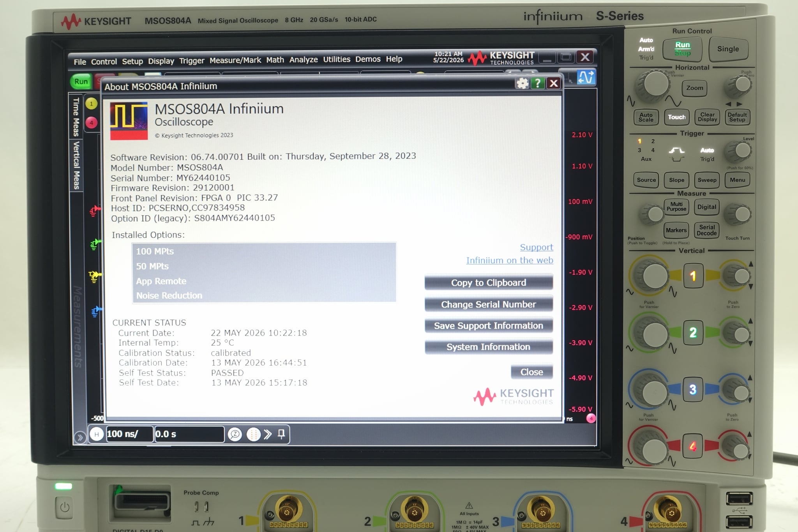Toggle the front-panel channel 3 button
This screenshot has width=798, height=532.
pos(693,389)
